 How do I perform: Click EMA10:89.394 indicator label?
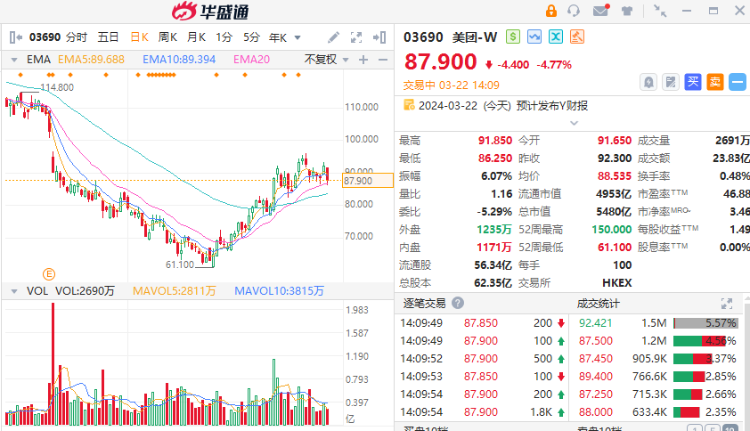179,59
